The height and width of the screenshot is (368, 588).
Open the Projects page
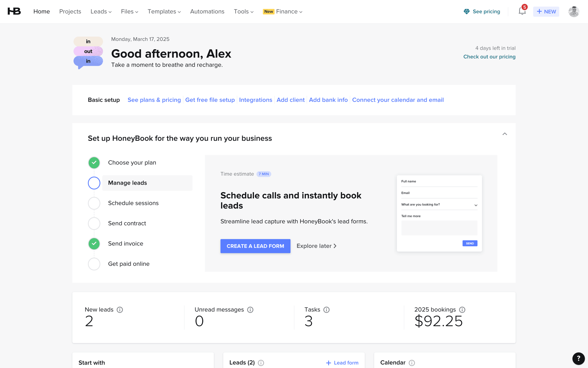(70, 12)
